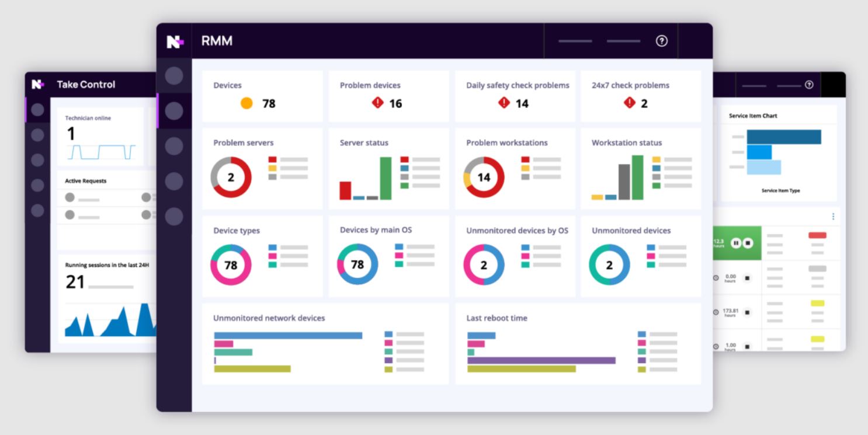This screenshot has height=435, width=868.
Task: Click the Devices by main OS donut chart
Action: coord(357,265)
